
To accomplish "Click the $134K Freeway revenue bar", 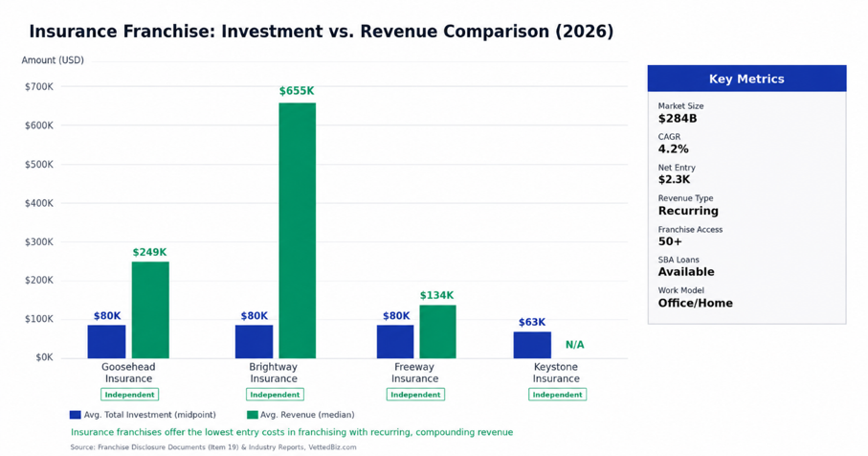I will [x=438, y=331].
